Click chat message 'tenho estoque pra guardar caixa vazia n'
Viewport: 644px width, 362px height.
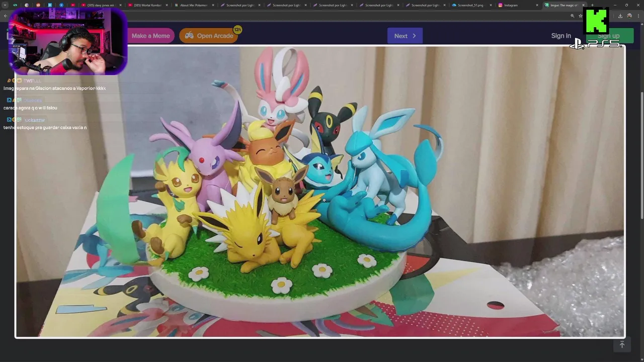tap(45, 128)
